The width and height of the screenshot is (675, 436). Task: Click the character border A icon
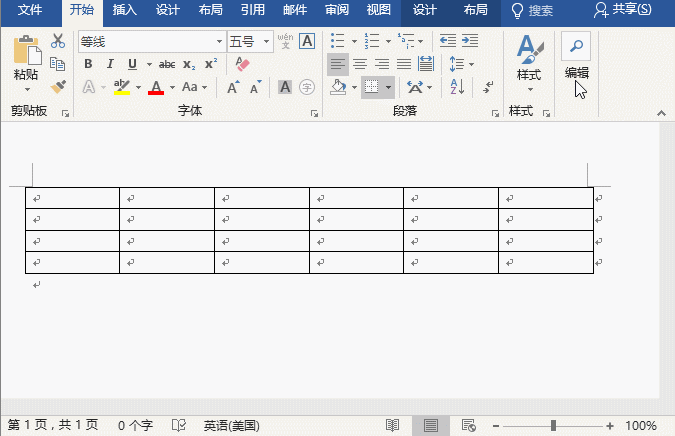click(x=307, y=41)
